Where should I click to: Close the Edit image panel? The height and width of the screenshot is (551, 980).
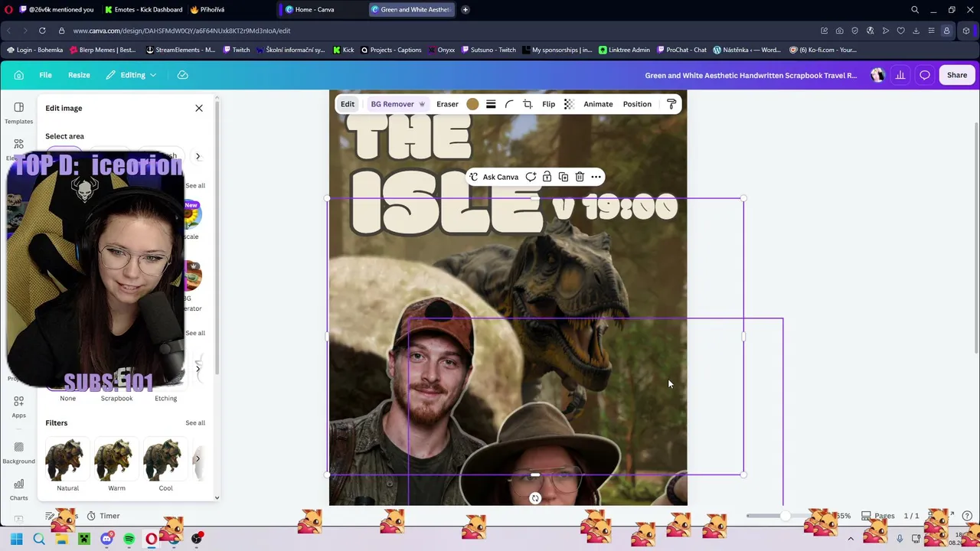click(199, 108)
